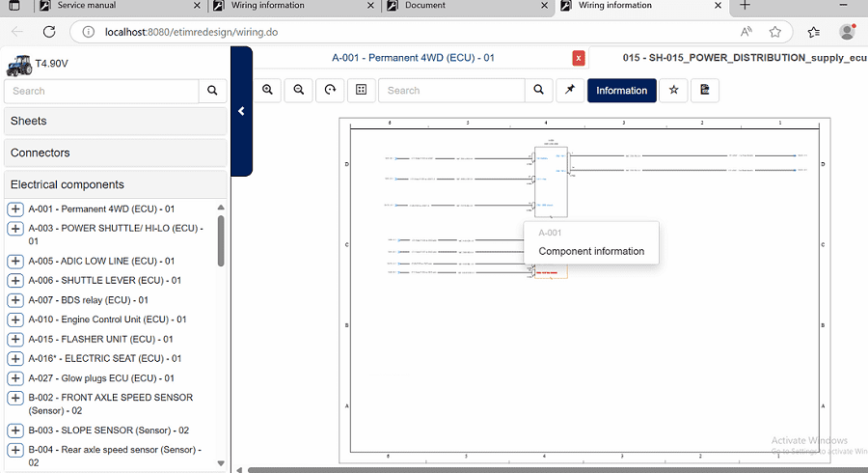Click the zoom in magnifier icon
Image resolution: width=868 pixels, height=473 pixels.
coord(267,90)
